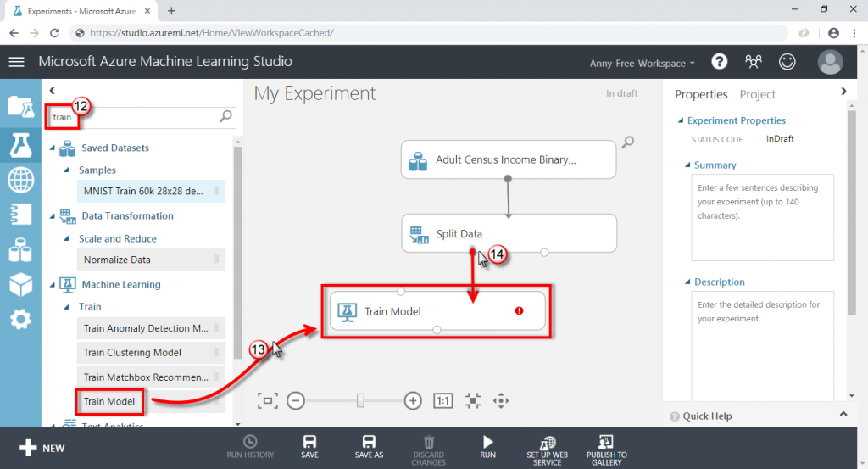Click the zoom out minus button
Image resolution: width=868 pixels, height=469 pixels.
pyautogui.click(x=296, y=400)
